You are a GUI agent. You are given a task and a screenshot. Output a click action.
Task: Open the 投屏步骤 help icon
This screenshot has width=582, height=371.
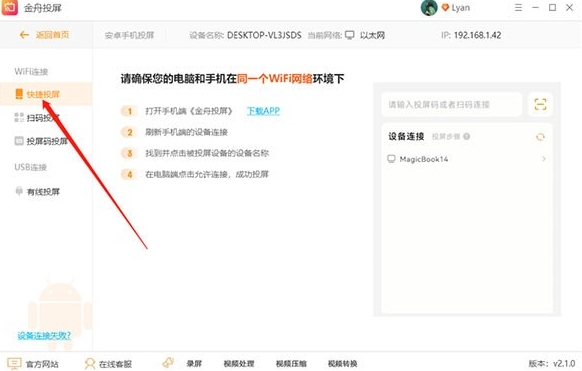point(467,137)
